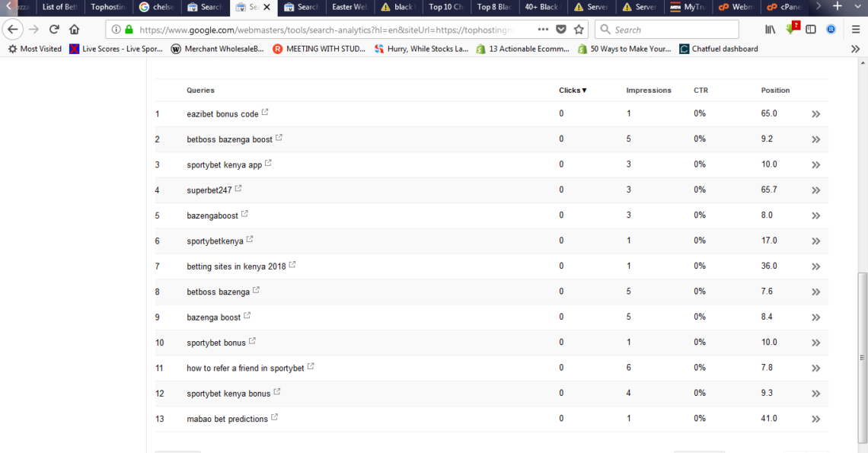Screen dimensions: 868x453
Task: Expand details for sportybet bonus row
Action: (x=816, y=343)
